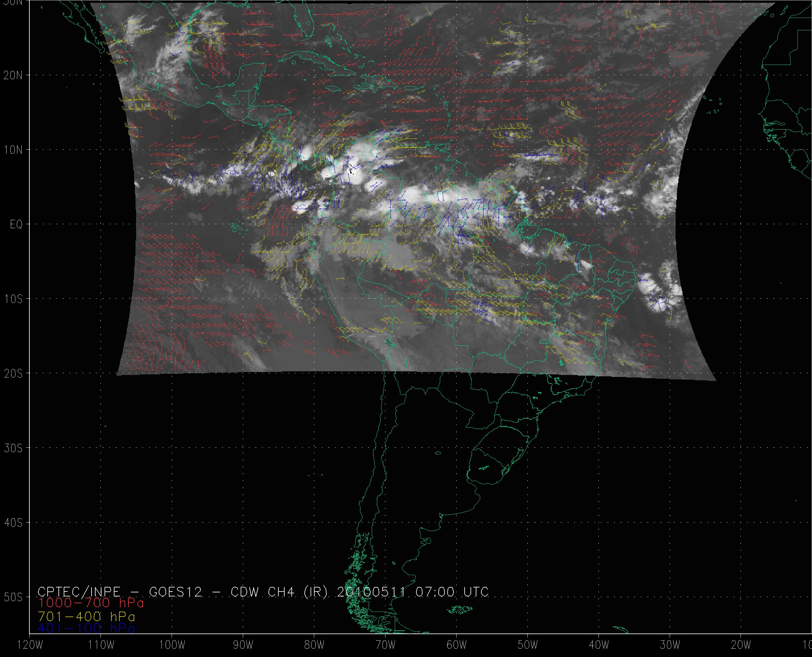Click the 20N latitude axis label
Viewport: 812px width, 657px height.
click(13, 75)
